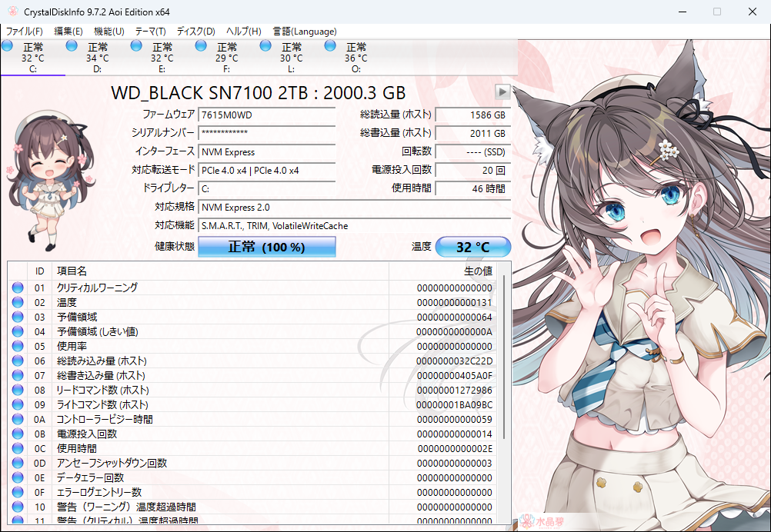The width and height of the screenshot is (771, 532).
Task: Open the 機能(U) menu
Action: (x=108, y=32)
